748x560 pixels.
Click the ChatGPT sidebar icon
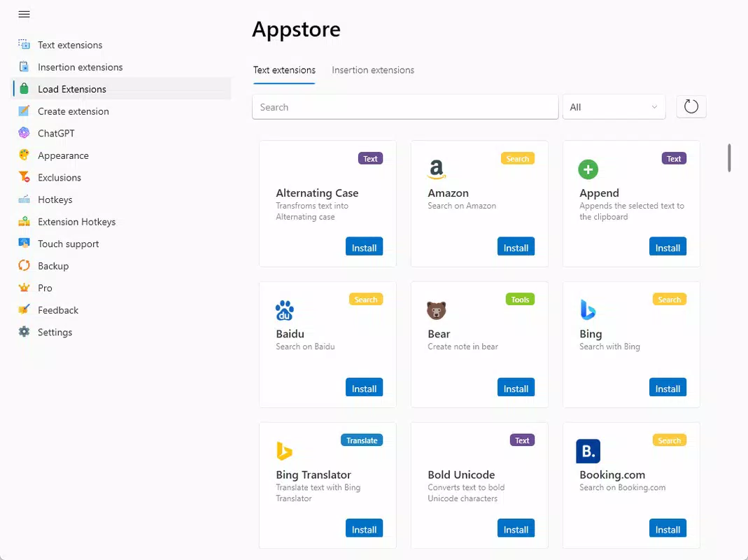(x=24, y=133)
